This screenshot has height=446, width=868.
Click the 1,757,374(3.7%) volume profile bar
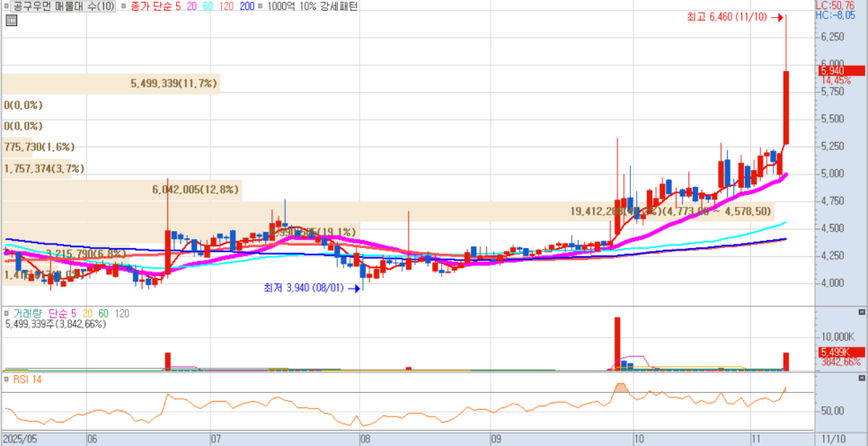(x=37, y=168)
